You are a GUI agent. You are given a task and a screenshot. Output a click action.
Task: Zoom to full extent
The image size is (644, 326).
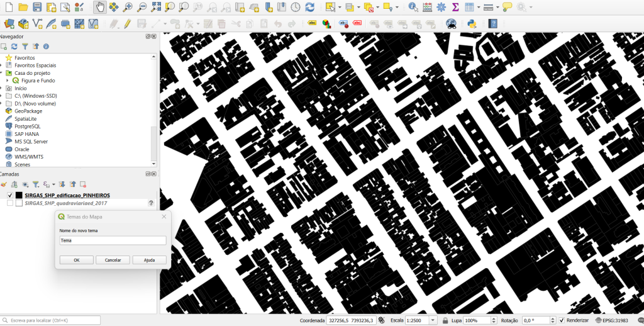[156, 7]
